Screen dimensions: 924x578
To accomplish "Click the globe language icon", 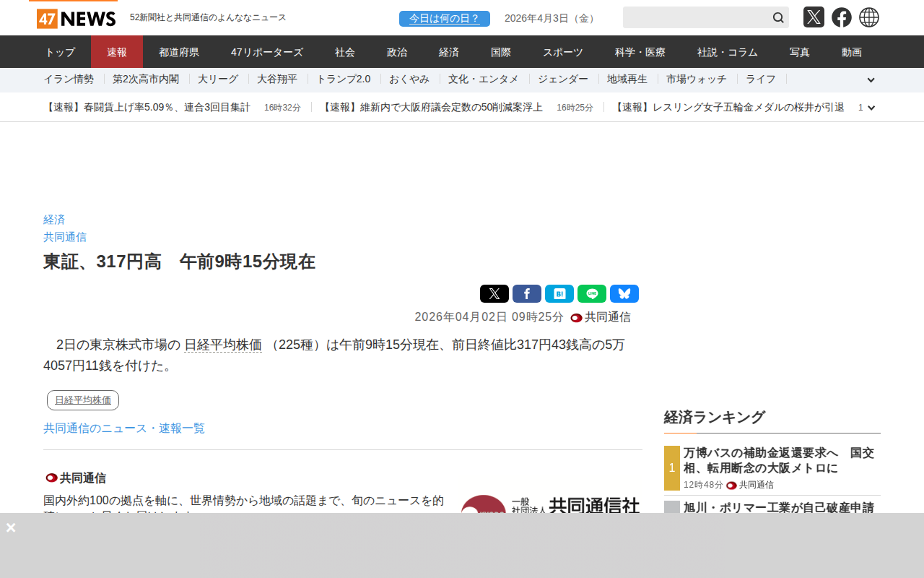I will [869, 17].
